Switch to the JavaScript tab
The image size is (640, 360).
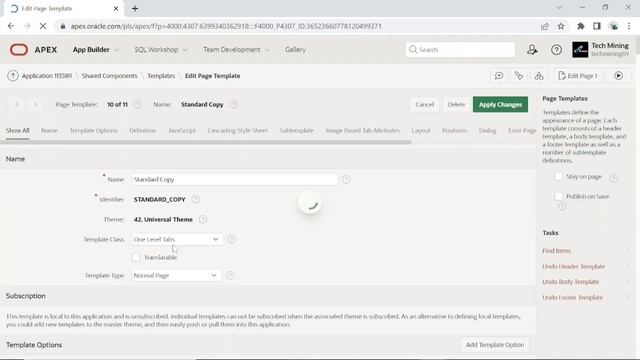pos(182,131)
